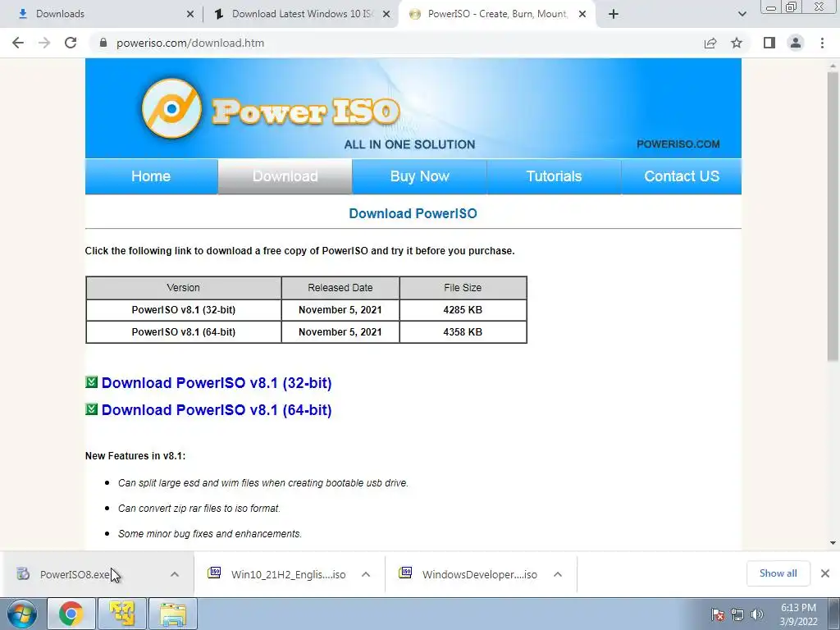840x630 pixels.
Task: Click the share page icon
Action: coord(710,43)
